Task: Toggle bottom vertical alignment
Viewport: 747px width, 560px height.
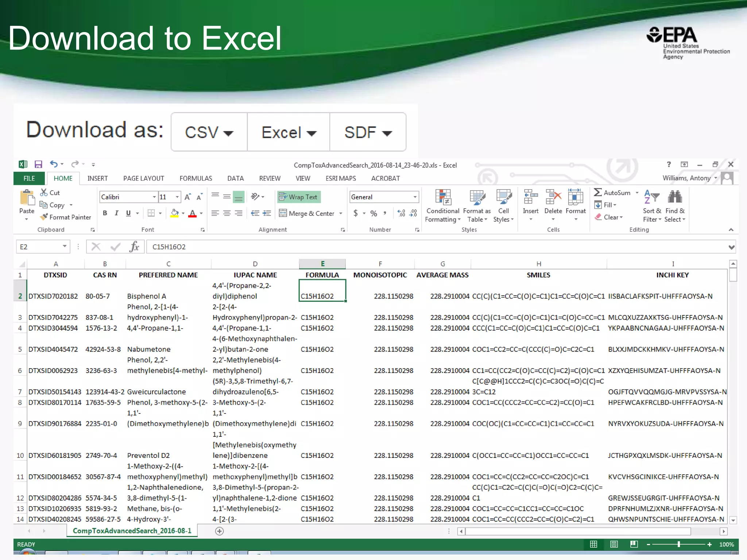Action: pos(239,197)
